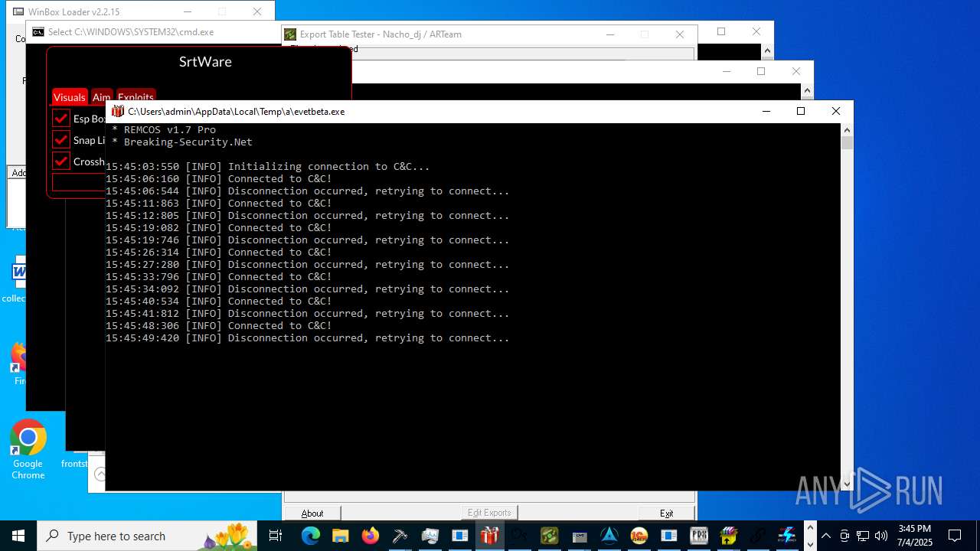Switch to the Aim tab in SrtWare
The width and height of the screenshot is (980, 551).
pos(101,96)
